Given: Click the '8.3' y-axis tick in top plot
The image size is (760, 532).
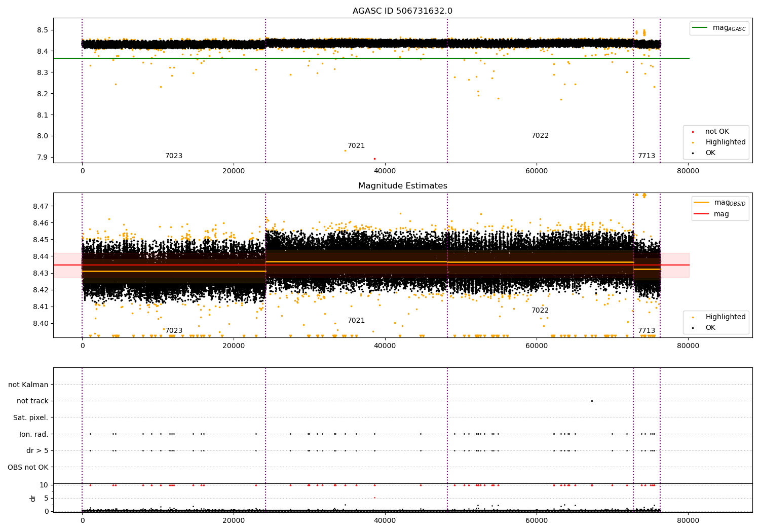Looking at the screenshot, I should click(x=43, y=72).
